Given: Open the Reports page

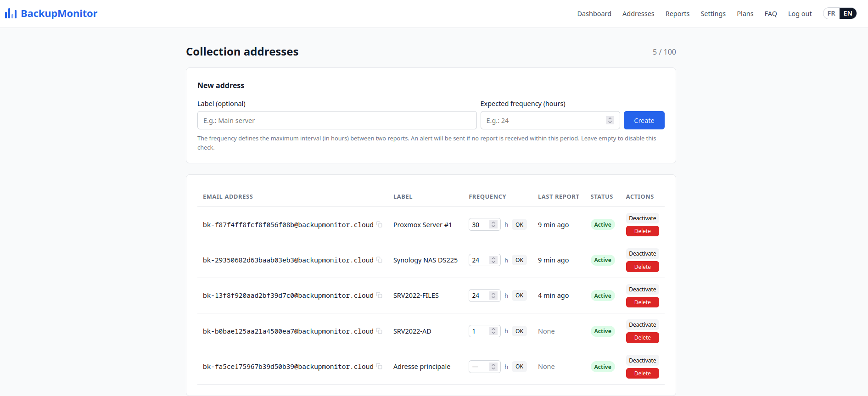Looking at the screenshot, I should [x=677, y=14].
